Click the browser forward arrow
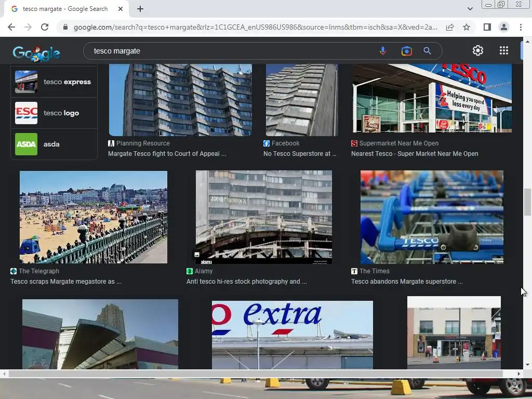The image size is (532, 399). point(28,27)
